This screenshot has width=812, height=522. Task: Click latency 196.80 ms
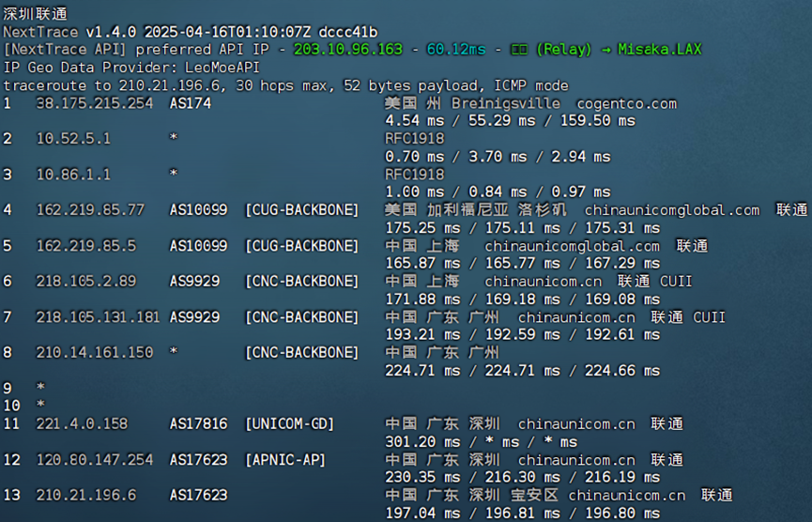pos(622,514)
